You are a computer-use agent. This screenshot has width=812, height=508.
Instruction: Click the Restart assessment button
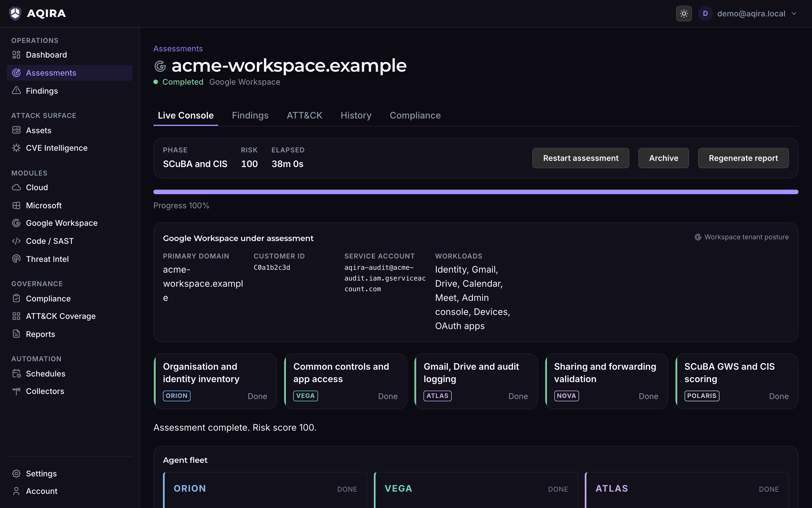(581, 158)
